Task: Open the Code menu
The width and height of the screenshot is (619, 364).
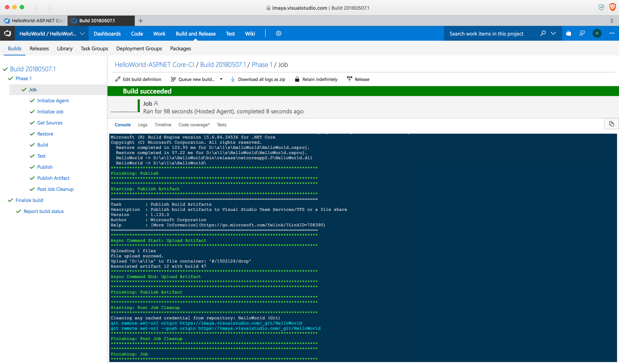Action: pyautogui.click(x=137, y=33)
